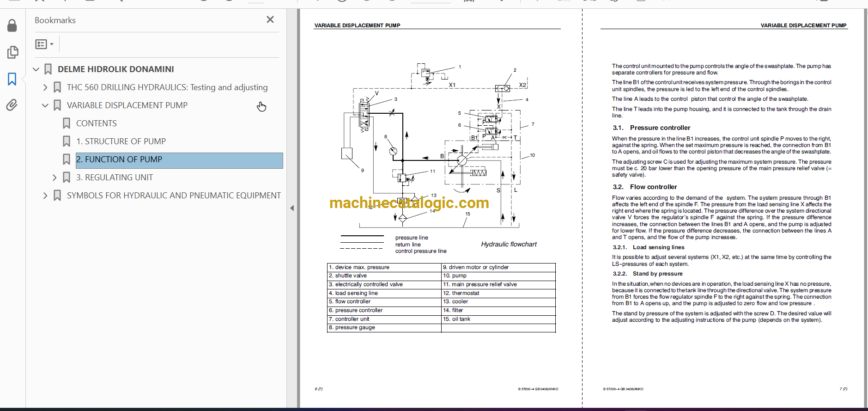868x411 pixels.
Task: Open THC 560 DRILLING HYDRAULICS bookmark
Action: pyautogui.click(x=167, y=87)
